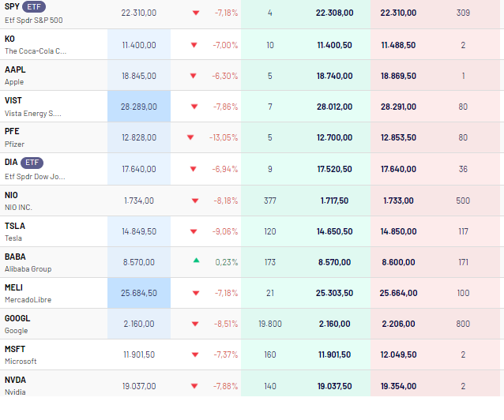This screenshot has height=420, width=504.
Task: Click bid price 17.520,50 of DIA
Action: pyautogui.click(x=335, y=169)
